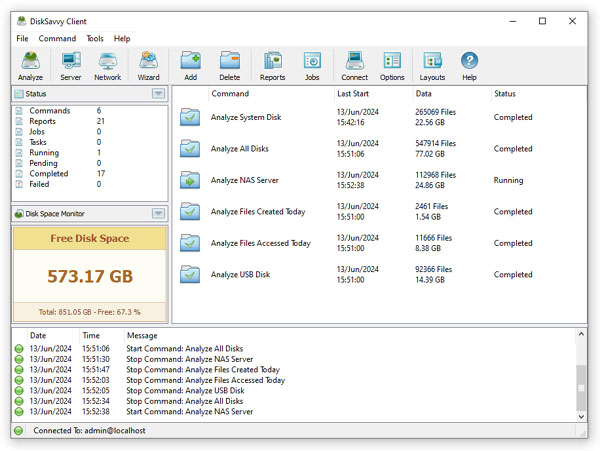This screenshot has height=451, width=600.
Task: Select the Analyze NAS Server command
Action: click(x=245, y=180)
